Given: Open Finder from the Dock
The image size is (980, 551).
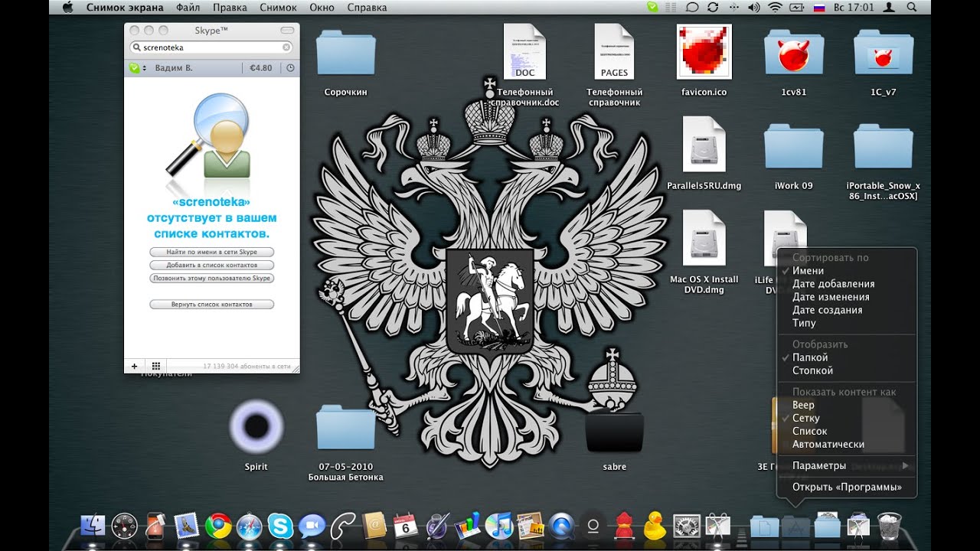Looking at the screenshot, I should pyautogui.click(x=93, y=526).
